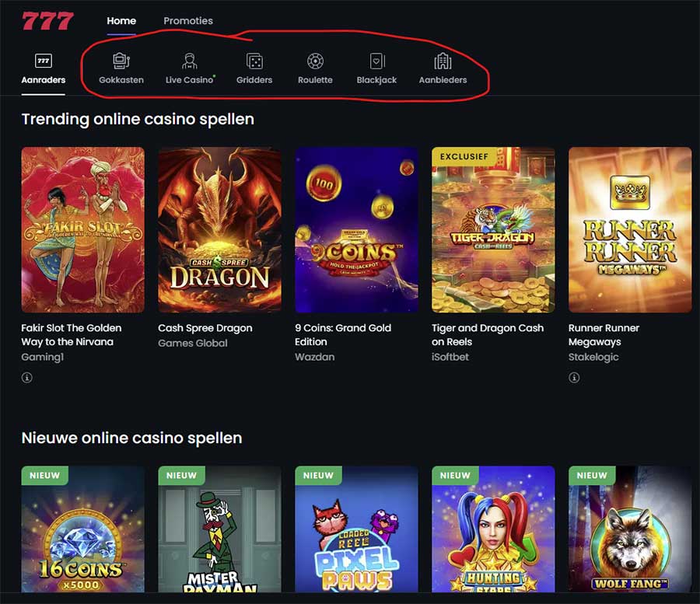Play the Hunting Stars game
Viewport: 700px width, 604px height.
(x=493, y=529)
